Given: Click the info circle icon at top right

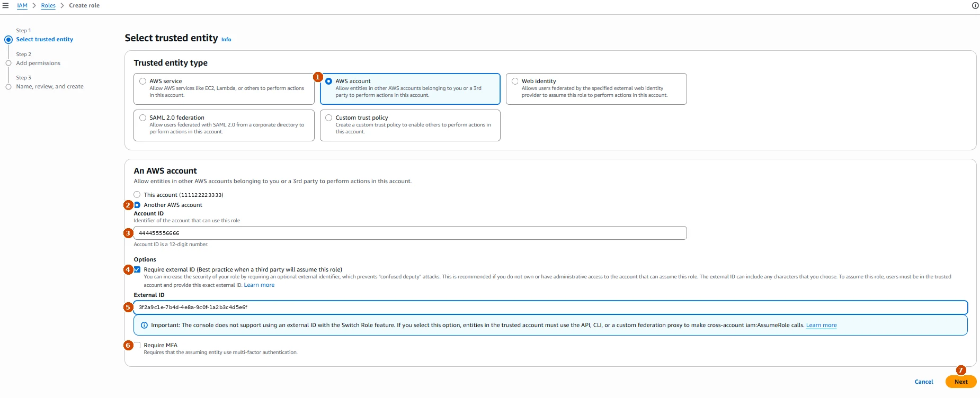Looking at the screenshot, I should tap(975, 5).
